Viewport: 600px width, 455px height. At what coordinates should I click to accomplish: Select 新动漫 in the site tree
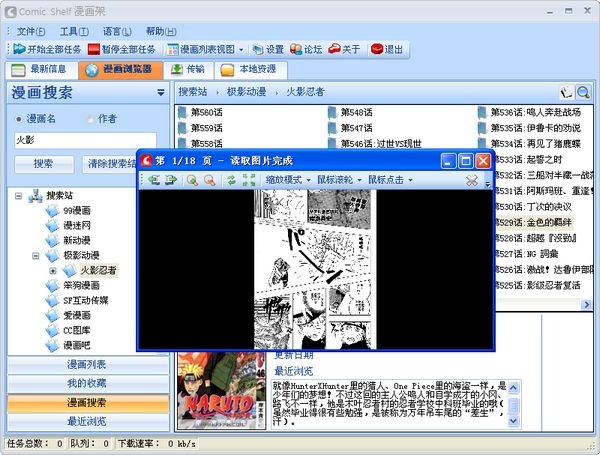tap(77, 240)
